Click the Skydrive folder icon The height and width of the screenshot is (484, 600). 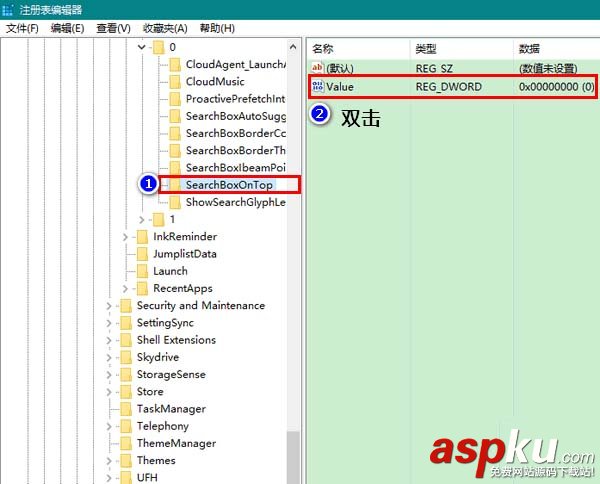126,357
